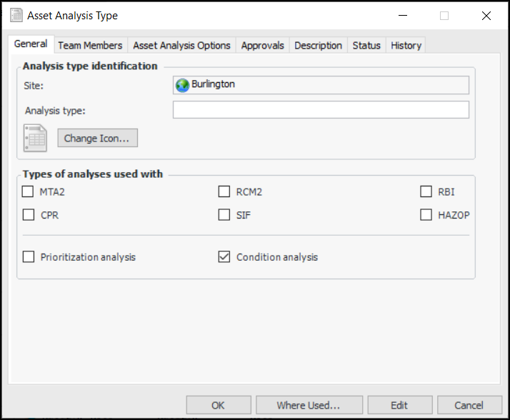Confirm with the OK button

[x=218, y=405]
